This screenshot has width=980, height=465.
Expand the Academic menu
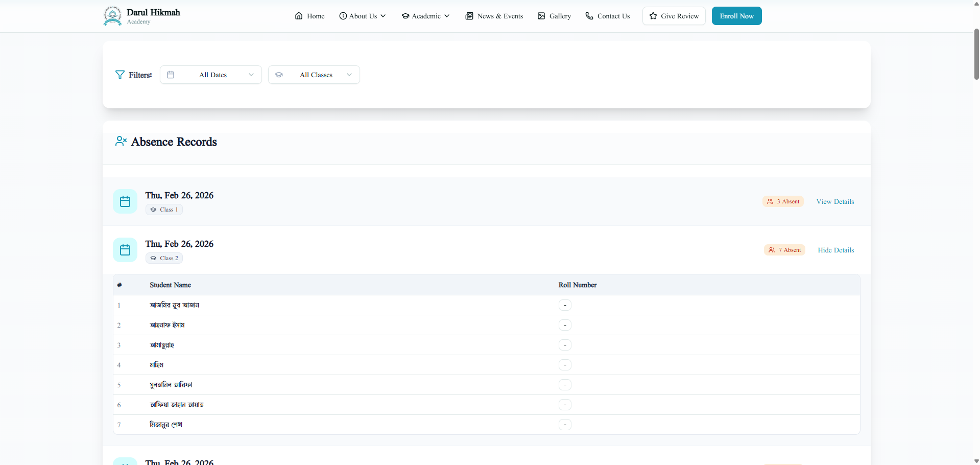click(x=425, y=16)
